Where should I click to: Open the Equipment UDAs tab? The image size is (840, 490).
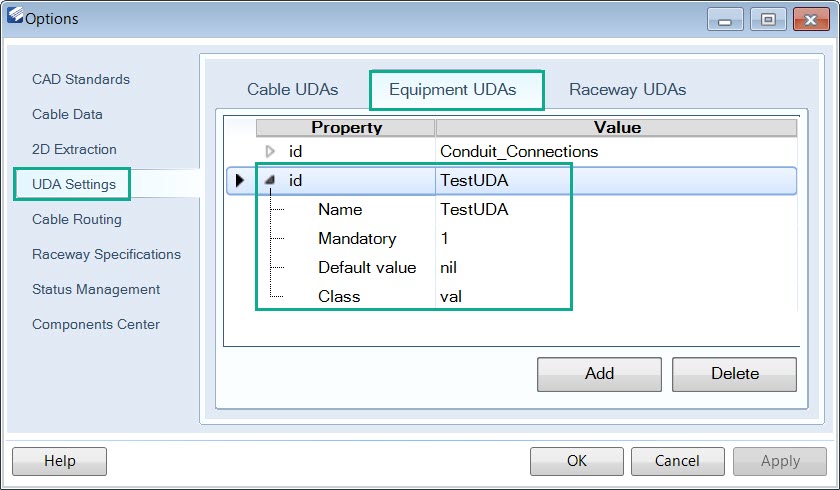(453, 89)
